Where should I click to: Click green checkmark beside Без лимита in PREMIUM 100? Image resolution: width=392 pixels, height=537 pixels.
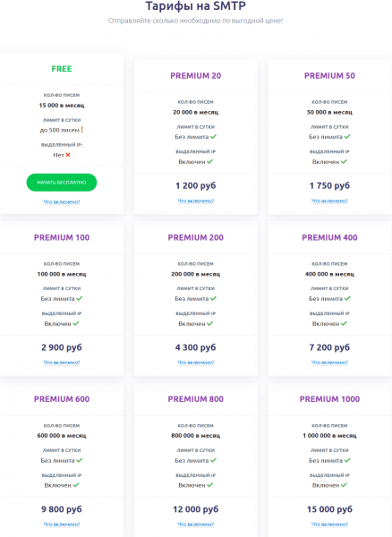[x=80, y=298]
